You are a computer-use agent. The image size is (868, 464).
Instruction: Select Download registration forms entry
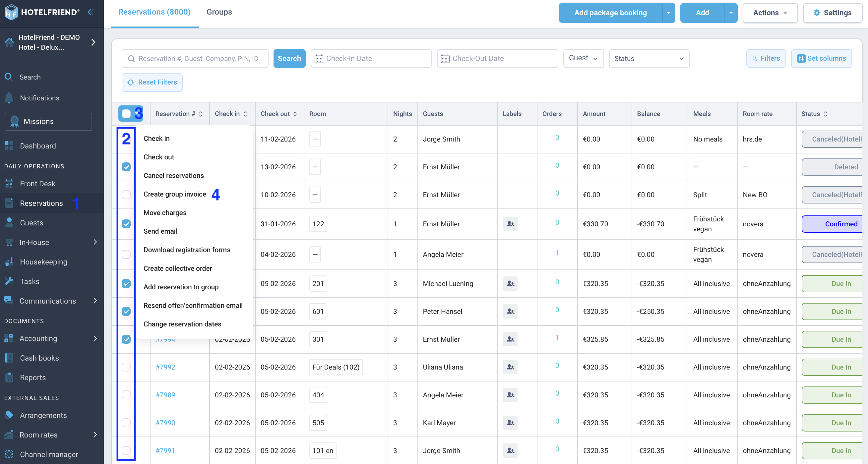point(187,250)
